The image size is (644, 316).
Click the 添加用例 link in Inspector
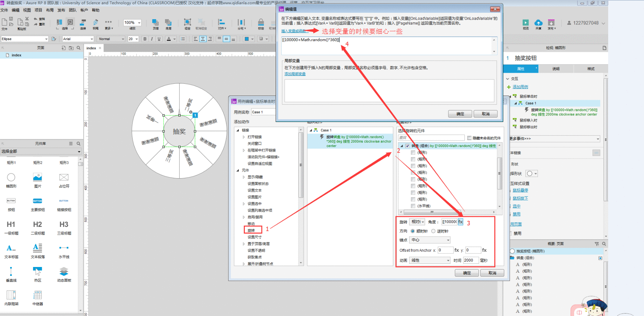tap(520, 87)
